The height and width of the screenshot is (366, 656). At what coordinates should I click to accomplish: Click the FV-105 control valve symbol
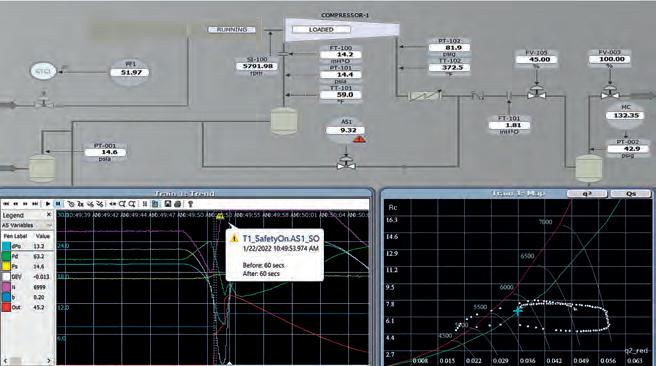click(x=536, y=93)
